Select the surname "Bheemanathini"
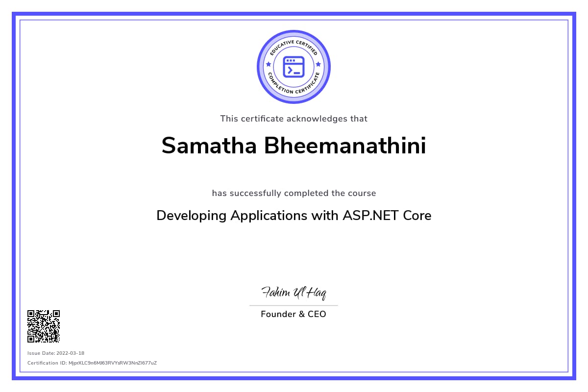The image size is (588, 392). pos(345,146)
